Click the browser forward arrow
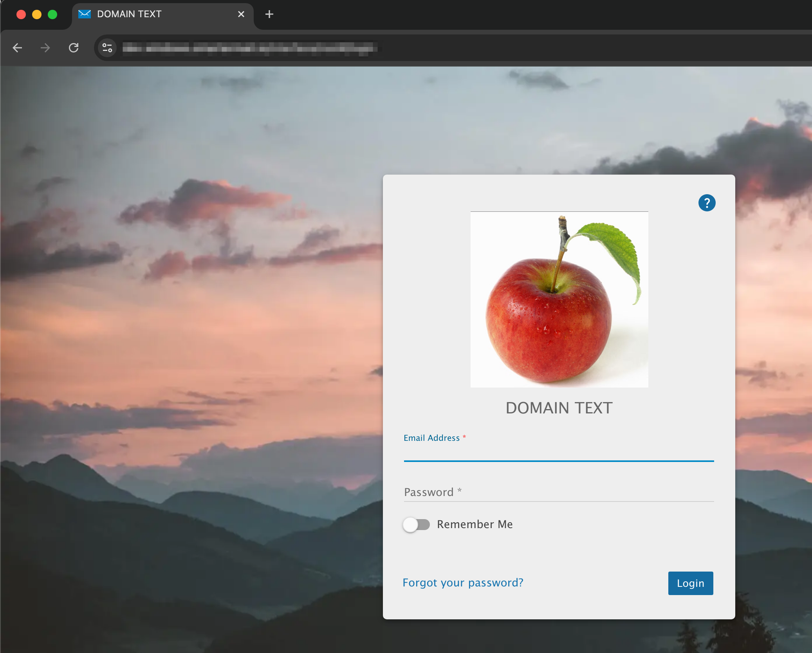Viewport: 812px width, 653px height. 45,48
